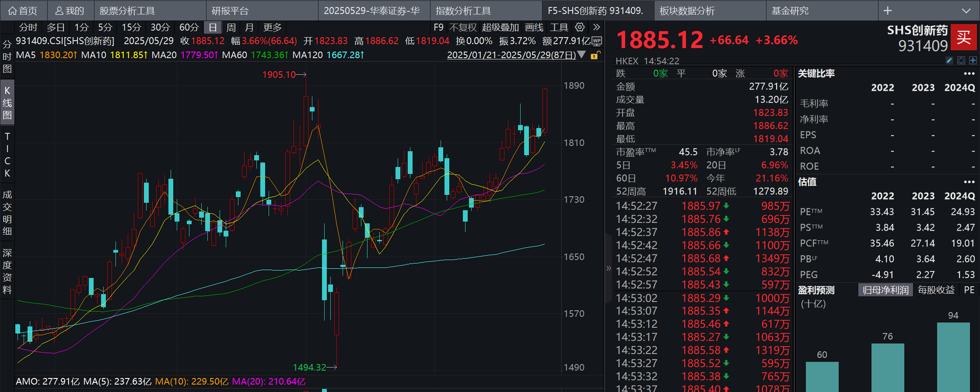980x392 pixels.
Task: Click the 94 profit forecast bar
Action: [953, 357]
